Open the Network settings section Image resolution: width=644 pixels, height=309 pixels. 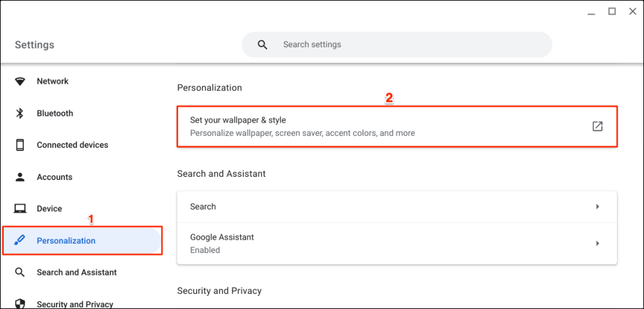coord(53,81)
